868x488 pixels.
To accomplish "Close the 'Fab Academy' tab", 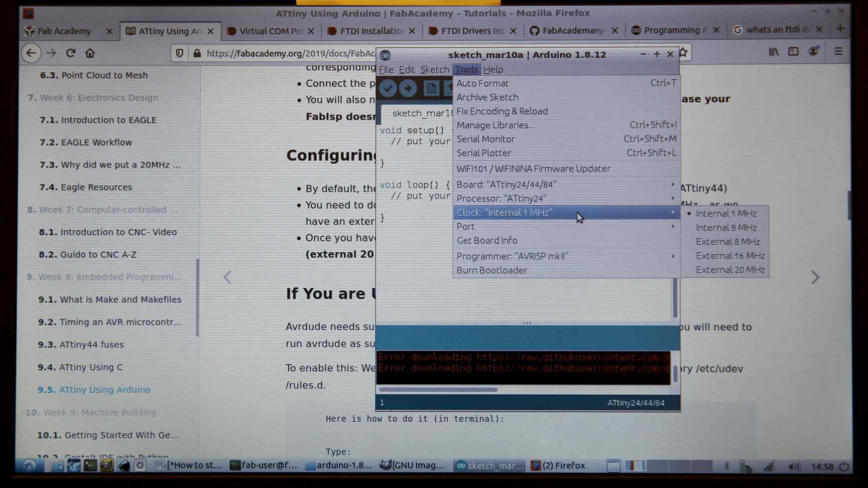I will tap(109, 31).
